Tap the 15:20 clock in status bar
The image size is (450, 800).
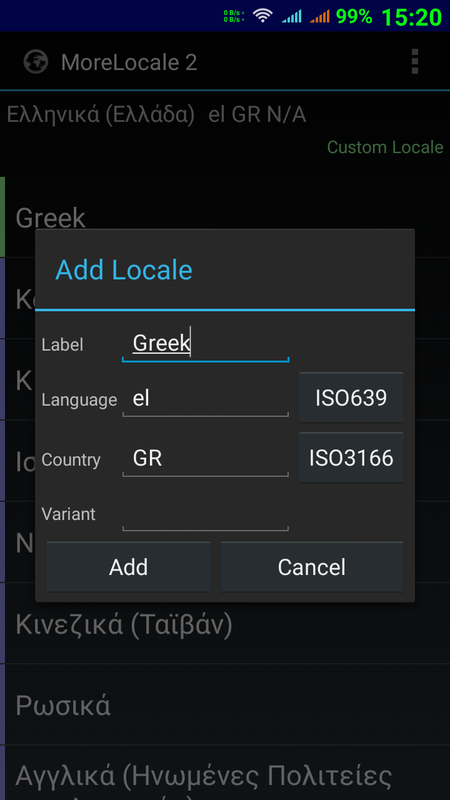click(x=411, y=17)
